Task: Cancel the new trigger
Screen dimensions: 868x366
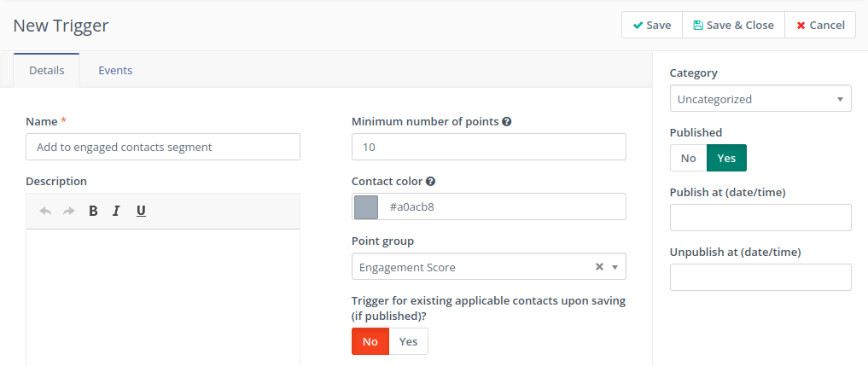Action: (x=820, y=25)
